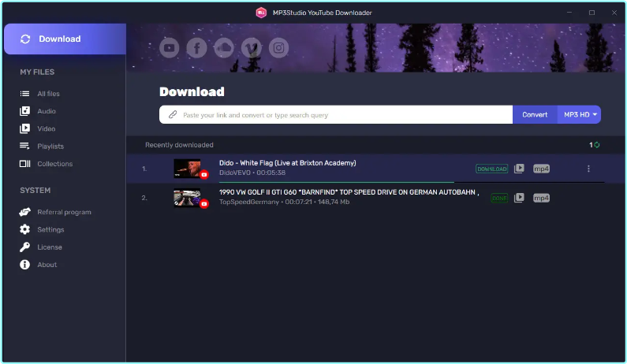Open the Instagram source icon in banner
Viewport: 627px width, 364px height.
(278, 48)
